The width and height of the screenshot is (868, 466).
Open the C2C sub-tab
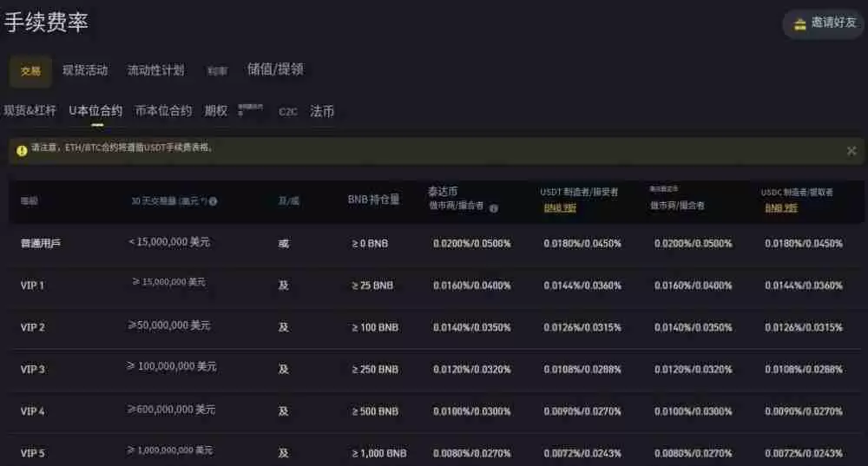(x=288, y=112)
